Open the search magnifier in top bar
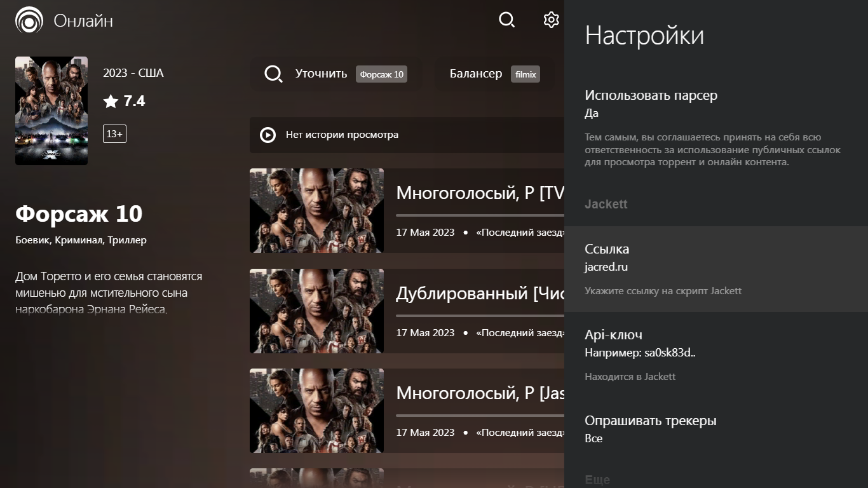Screen dimensions: 868x488 click(506, 20)
